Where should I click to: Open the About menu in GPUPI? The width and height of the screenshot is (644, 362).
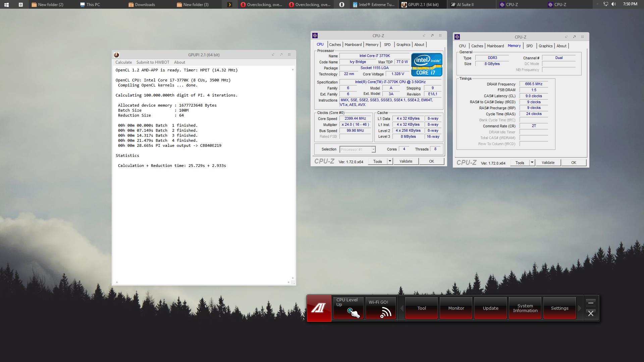tap(179, 62)
